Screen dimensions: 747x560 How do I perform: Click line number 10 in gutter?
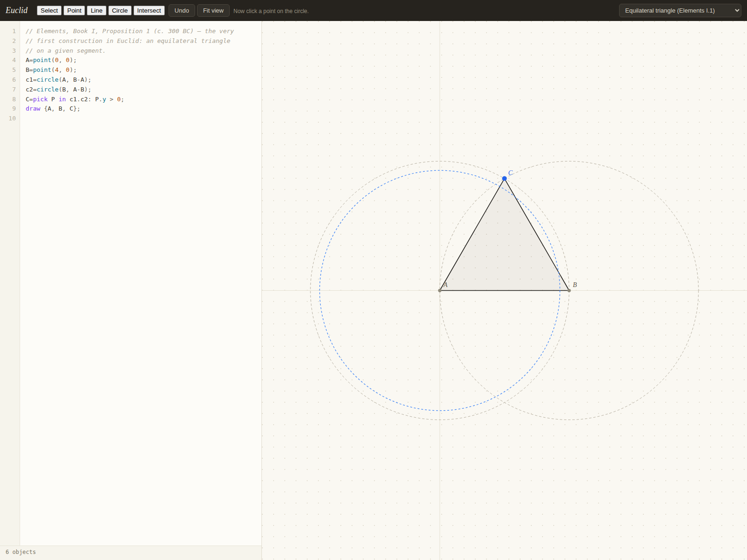(x=12, y=119)
